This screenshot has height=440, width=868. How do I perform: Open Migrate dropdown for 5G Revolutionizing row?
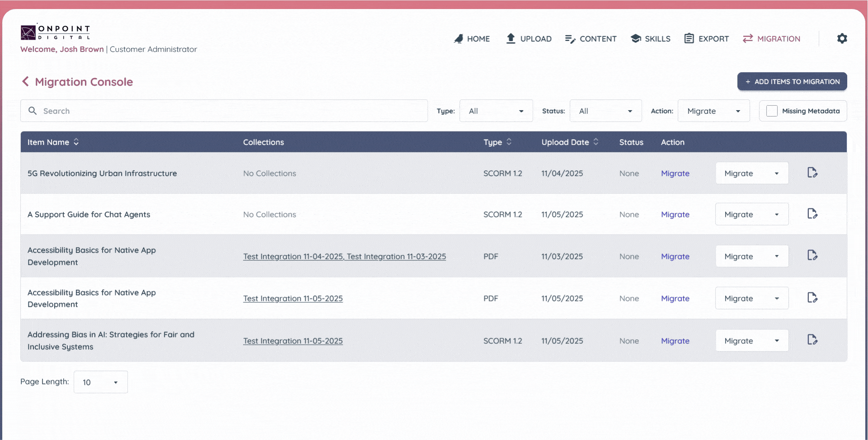[x=751, y=173]
